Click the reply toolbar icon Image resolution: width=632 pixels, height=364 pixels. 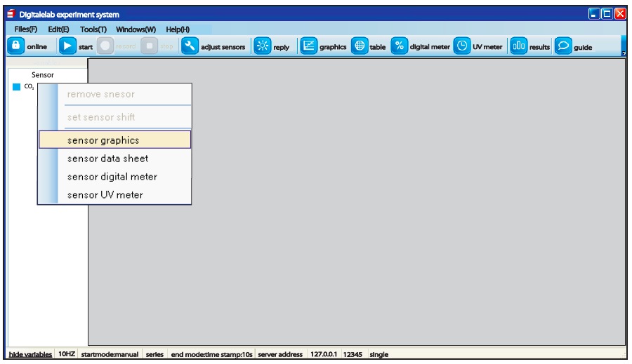tap(262, 46)
